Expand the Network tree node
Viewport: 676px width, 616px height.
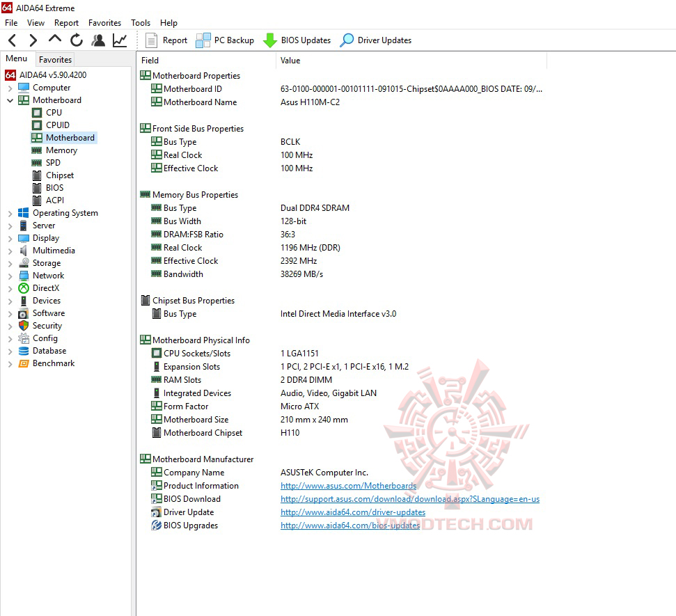click(10, 276)
